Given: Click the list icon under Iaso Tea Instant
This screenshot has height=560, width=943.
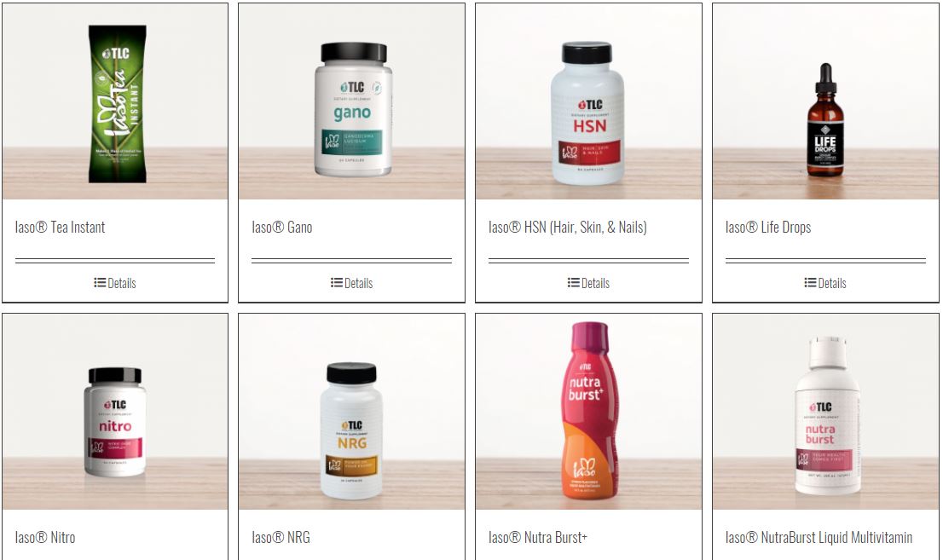Looking at the screenshot, I should point(100,283).
